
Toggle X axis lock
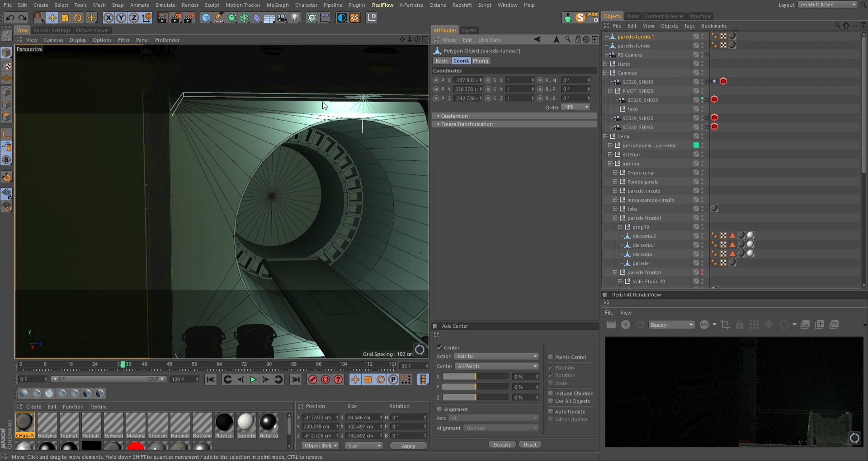[x=108, y=18]
